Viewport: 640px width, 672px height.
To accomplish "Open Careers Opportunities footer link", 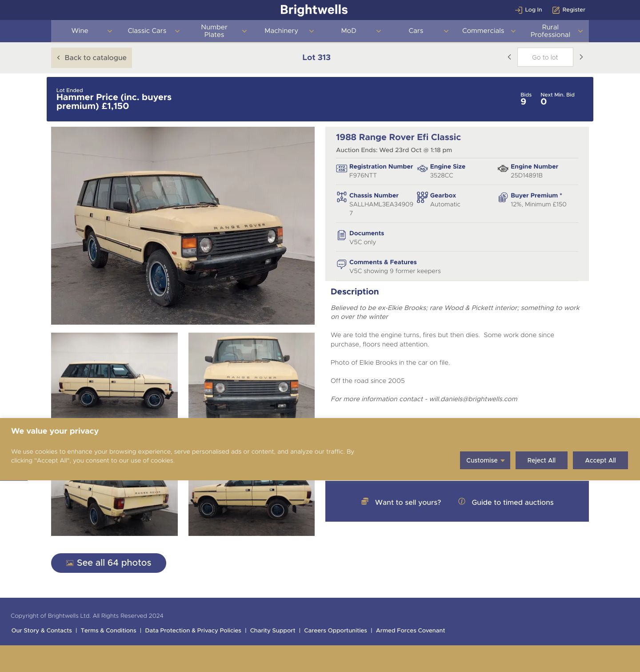I will (336, 631).
